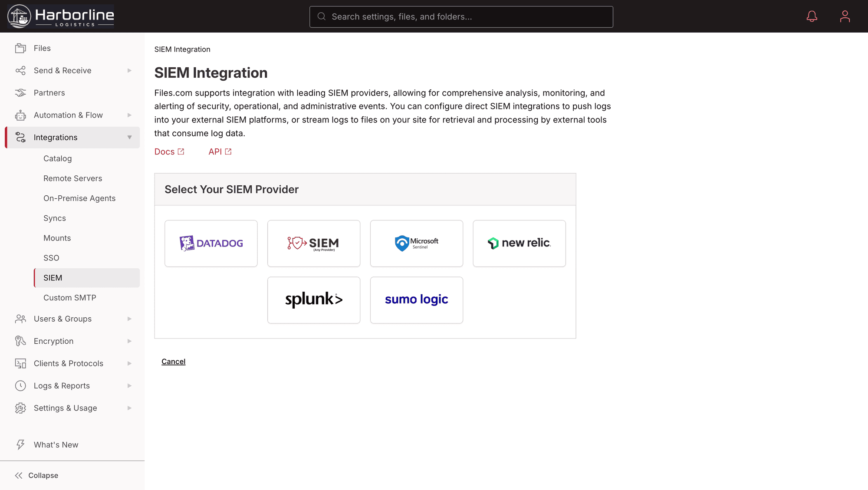
Task: Open the user account icon
Action: (x=845, y=16)
